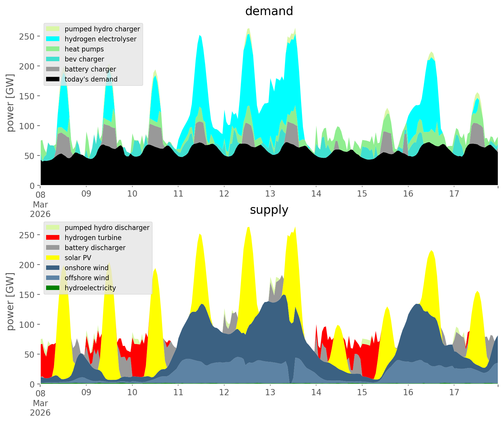Click date tick 11 on demand x-axis

pyautogui.click(x=178, y=194)
